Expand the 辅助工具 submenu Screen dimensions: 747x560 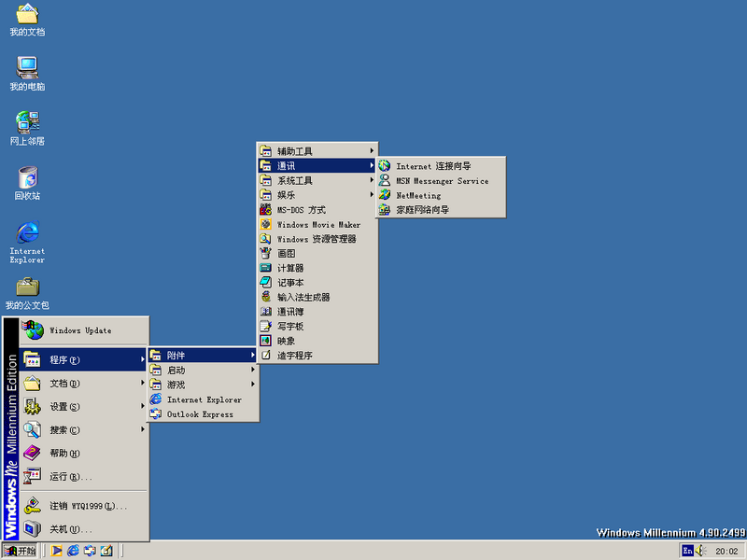(x=317, y=151)
